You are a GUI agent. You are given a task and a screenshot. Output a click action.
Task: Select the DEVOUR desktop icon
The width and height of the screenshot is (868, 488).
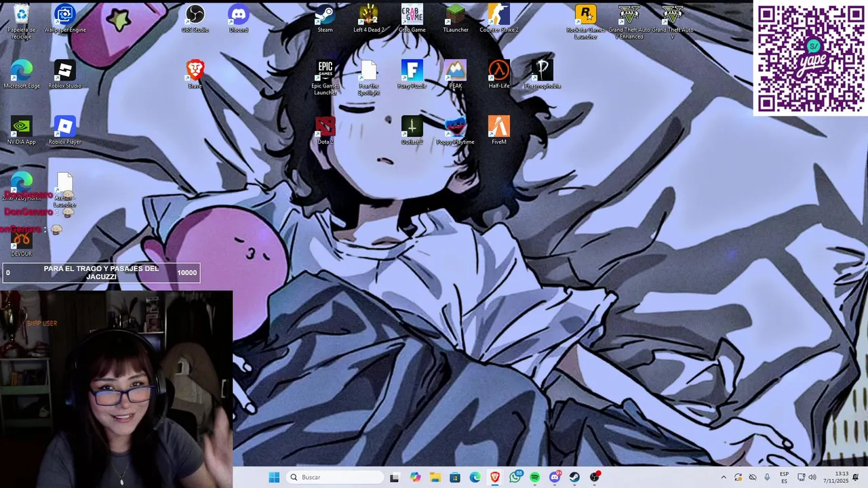click(x=21, y=244)
